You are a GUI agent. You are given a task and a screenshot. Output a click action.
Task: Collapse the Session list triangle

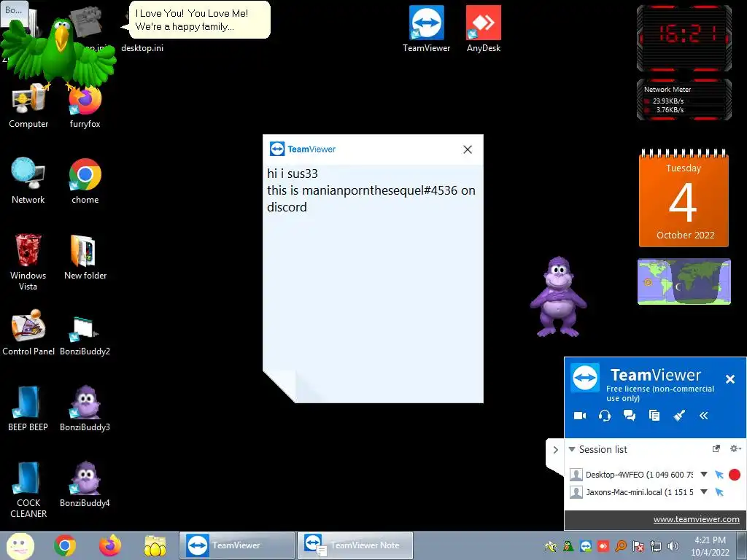(572, 449)
